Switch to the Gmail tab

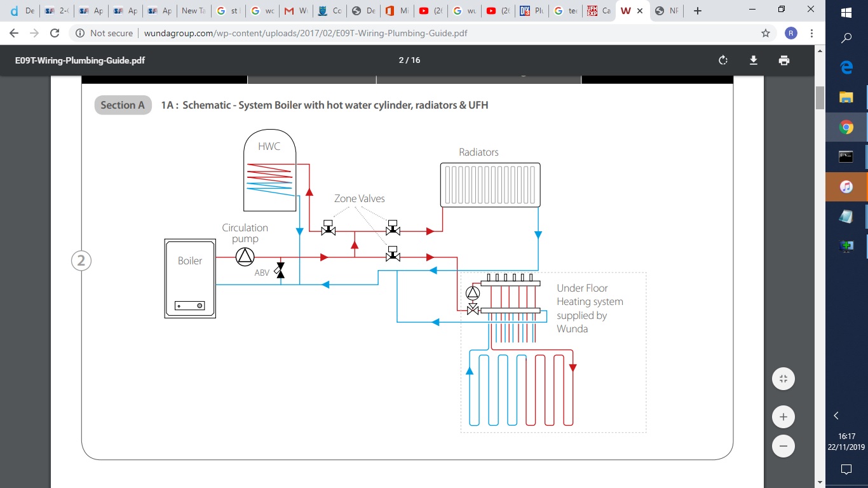[x=295, y=11]
